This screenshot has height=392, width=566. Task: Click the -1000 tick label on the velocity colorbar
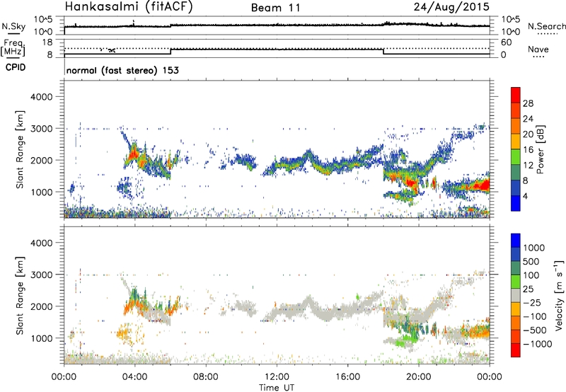[x=538, y=344]
